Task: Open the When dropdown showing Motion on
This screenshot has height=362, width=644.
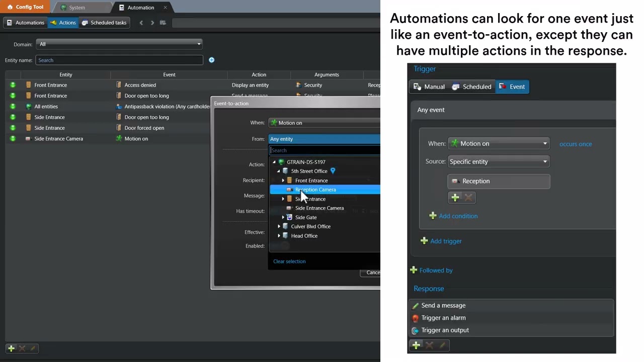Action: coord(325,123)
